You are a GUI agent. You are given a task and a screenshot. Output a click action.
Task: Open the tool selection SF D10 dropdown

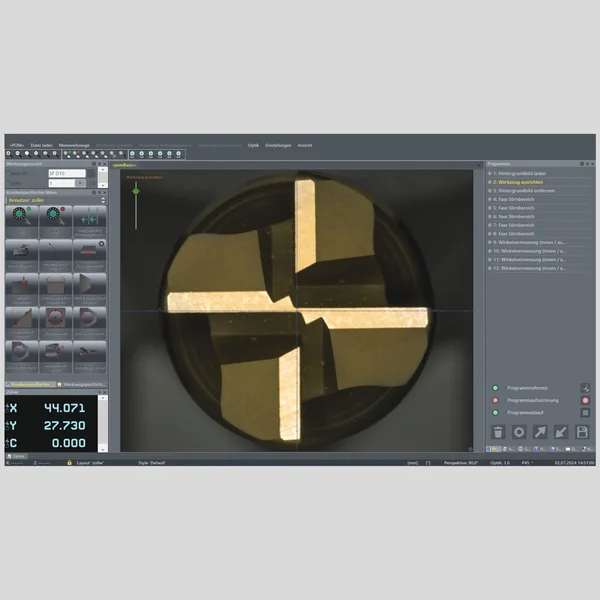(67, 174)
